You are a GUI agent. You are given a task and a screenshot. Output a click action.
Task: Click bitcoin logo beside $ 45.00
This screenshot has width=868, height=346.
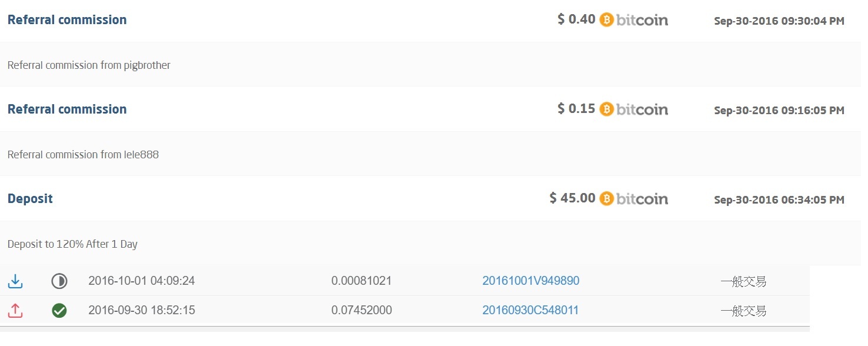pos(634,199)
